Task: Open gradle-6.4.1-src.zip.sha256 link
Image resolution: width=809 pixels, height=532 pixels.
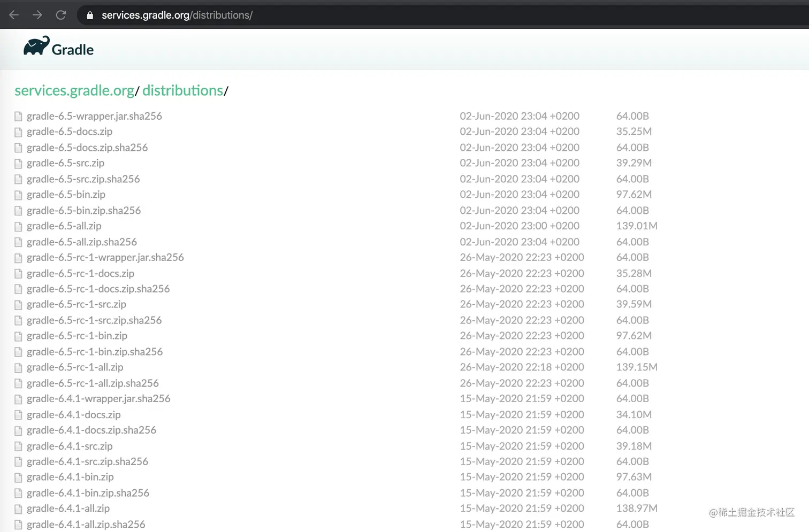Action: point(87,462)
